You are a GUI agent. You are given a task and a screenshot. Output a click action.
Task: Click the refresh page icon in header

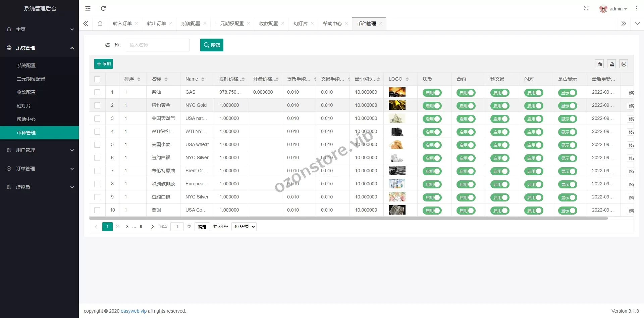(103, 8)
